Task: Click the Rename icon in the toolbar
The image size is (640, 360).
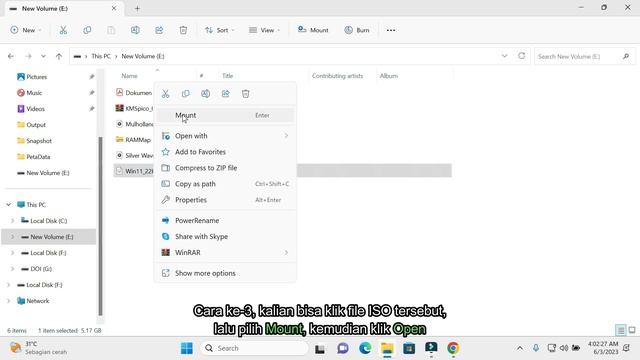Action: [135, 30]
